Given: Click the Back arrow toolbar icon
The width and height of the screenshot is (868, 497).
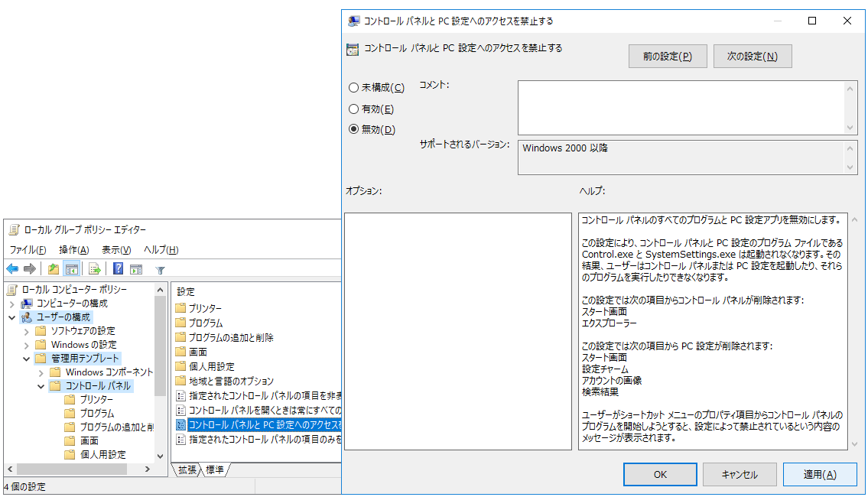Looking at the screenshot, I should (x=12, y=269).
